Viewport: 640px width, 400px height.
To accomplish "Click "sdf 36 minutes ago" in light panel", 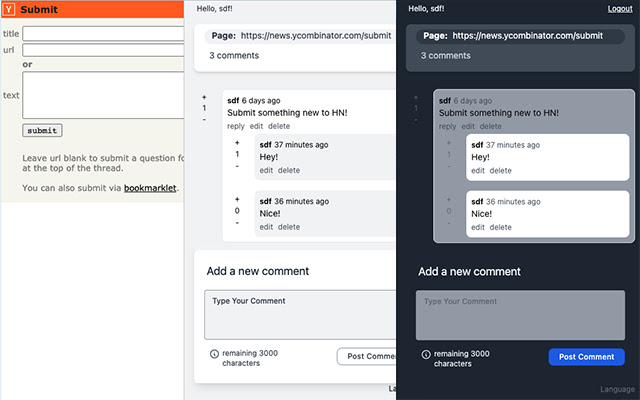I will [294, 201].
